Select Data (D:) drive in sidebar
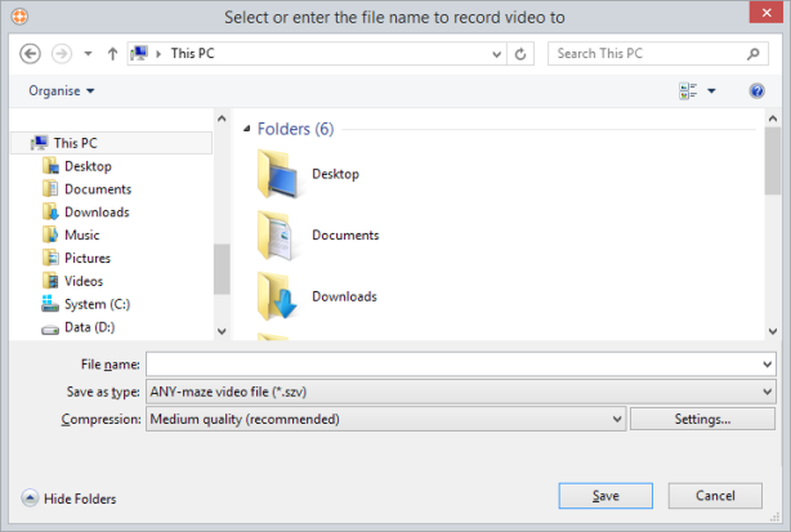The height and width of the screenshot is (532, 791). coord(89,327)
